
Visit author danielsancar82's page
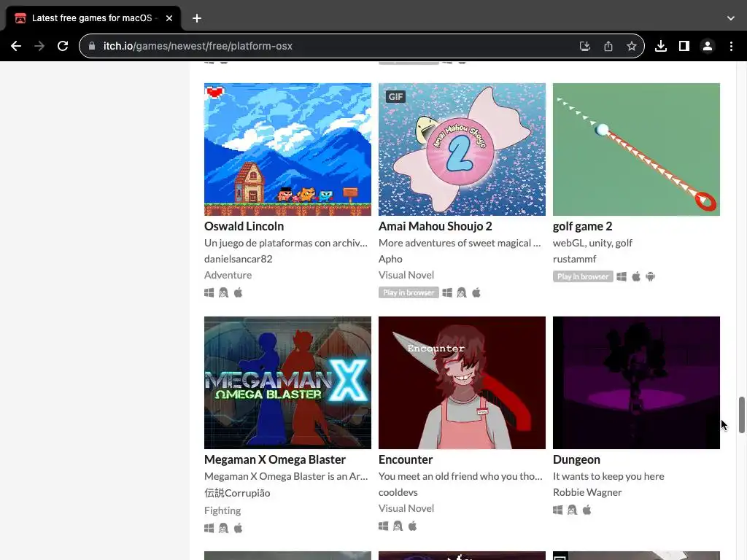pos(239,259)
